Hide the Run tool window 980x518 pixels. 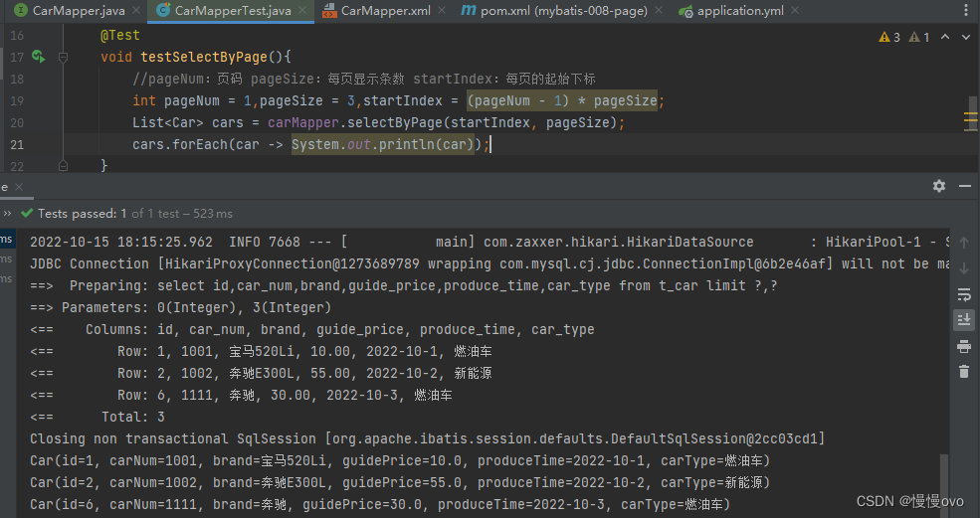(965, 186)
